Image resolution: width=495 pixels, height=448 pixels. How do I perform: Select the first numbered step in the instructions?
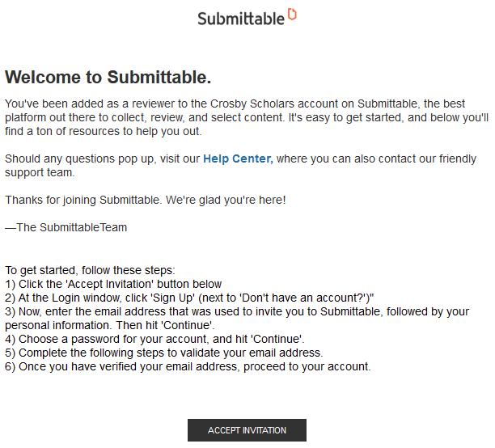tap(113, 284)
